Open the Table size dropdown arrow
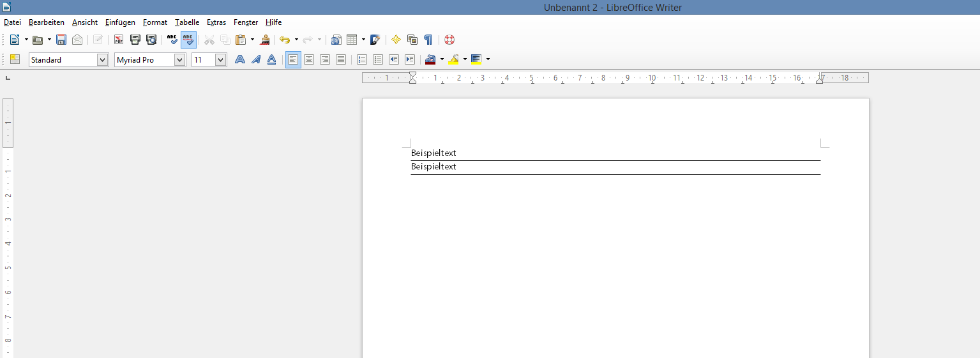 click(363, 40)
